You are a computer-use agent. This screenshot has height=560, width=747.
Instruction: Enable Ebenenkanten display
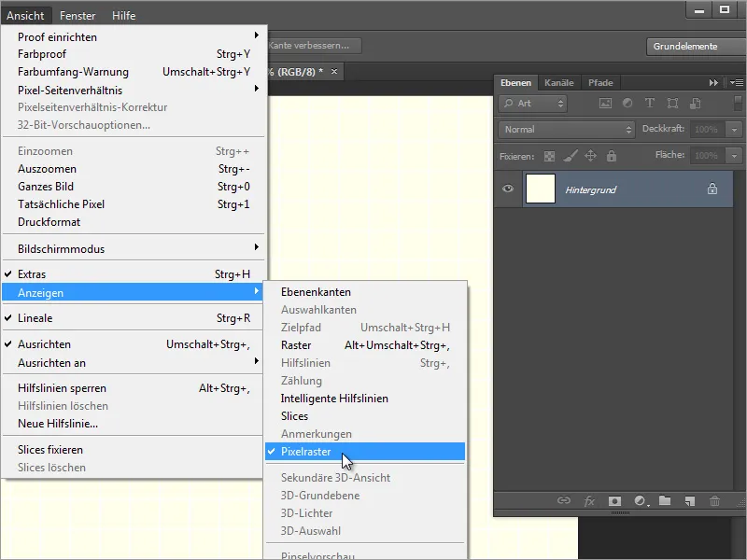[365, 292]
